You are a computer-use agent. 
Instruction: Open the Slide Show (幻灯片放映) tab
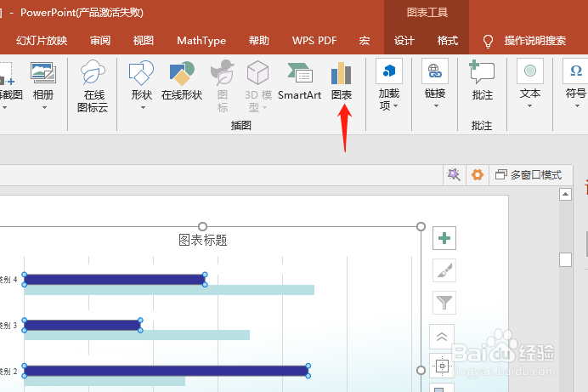click(42, 41)
